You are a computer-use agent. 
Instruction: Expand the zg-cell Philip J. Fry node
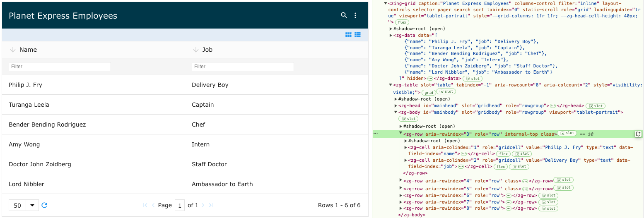pos(406,147)
